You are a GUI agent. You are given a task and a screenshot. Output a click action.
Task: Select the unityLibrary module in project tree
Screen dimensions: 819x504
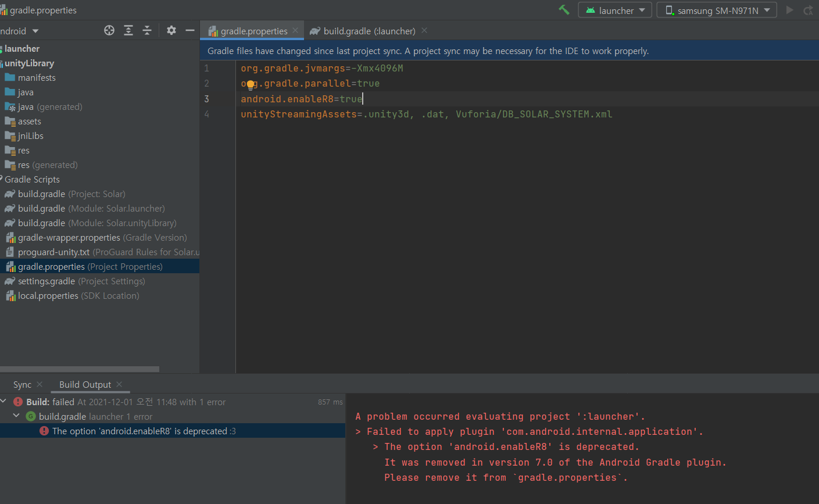(x=29, y=63)
